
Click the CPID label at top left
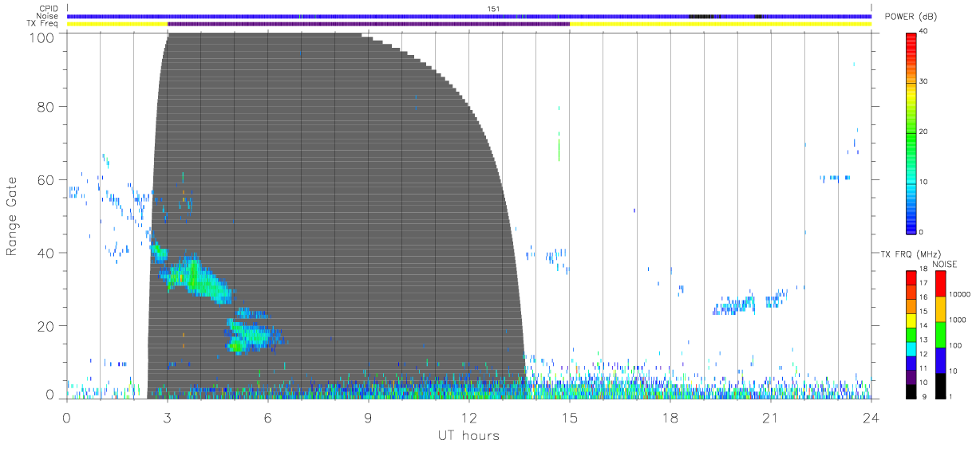point(49,9)
